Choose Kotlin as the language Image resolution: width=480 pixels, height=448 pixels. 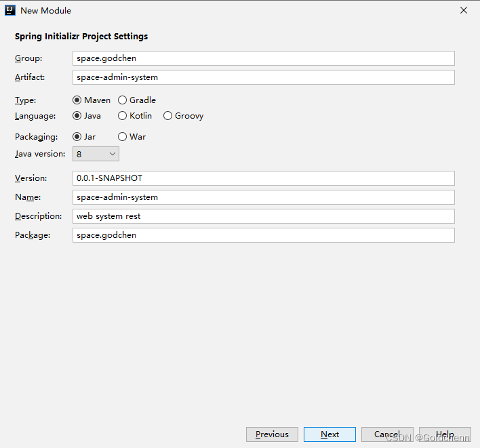click(135, 116)
